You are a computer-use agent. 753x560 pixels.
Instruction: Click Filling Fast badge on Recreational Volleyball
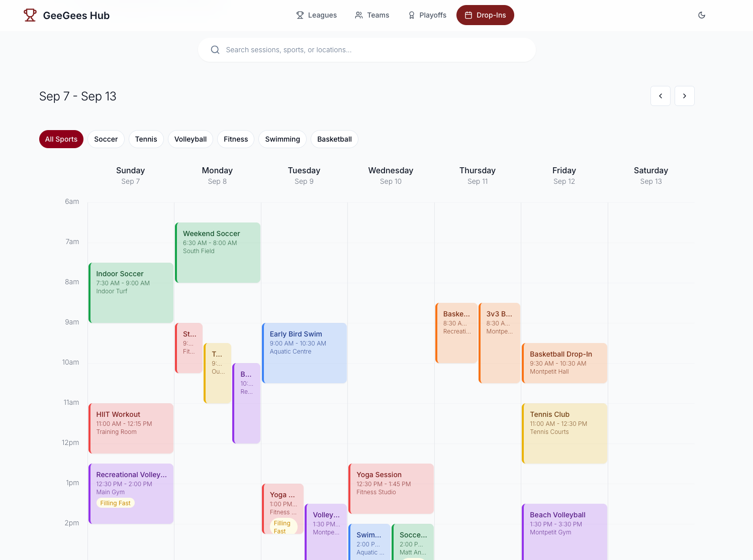click(x=115, y=503)
